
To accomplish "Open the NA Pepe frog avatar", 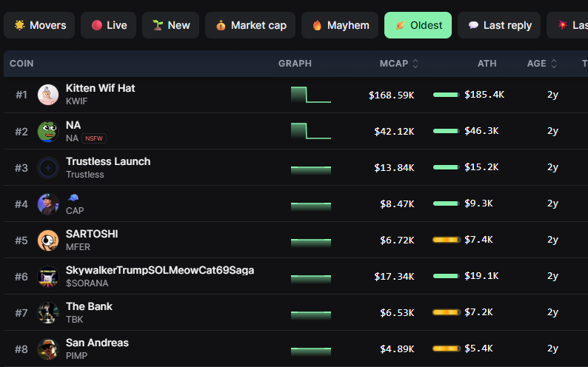I will point(48,132).
